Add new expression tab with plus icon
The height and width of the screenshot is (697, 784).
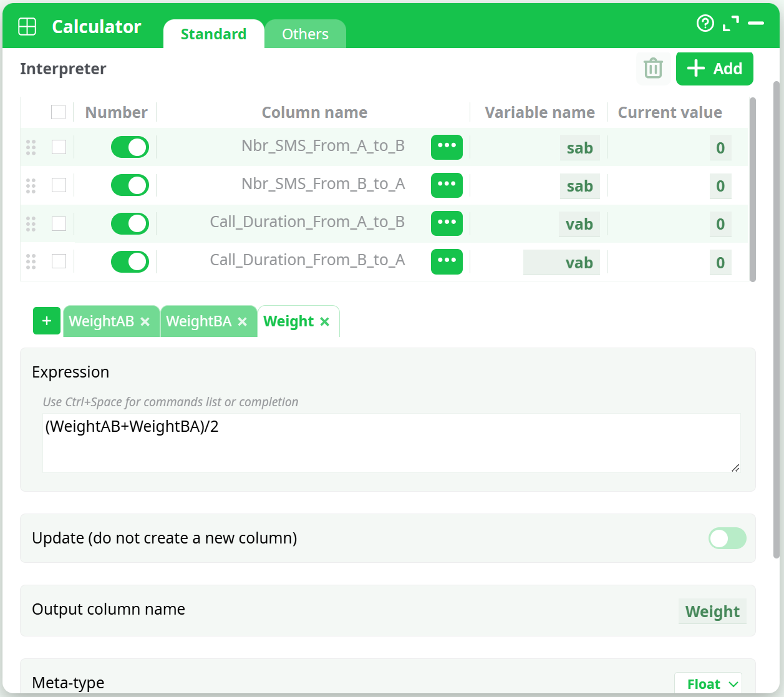[47, 321]
